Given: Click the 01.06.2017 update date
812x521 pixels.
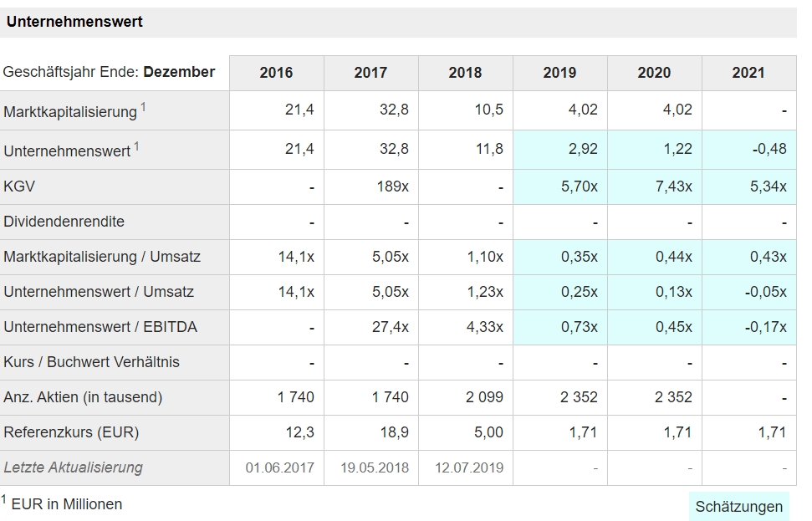Looking at the screenshot, I should click(280, 467).
